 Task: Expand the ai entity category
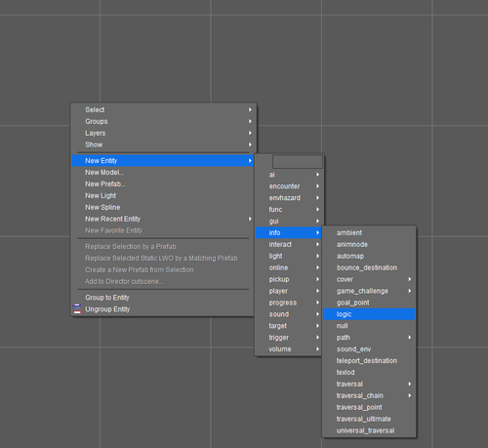[289, 175]
